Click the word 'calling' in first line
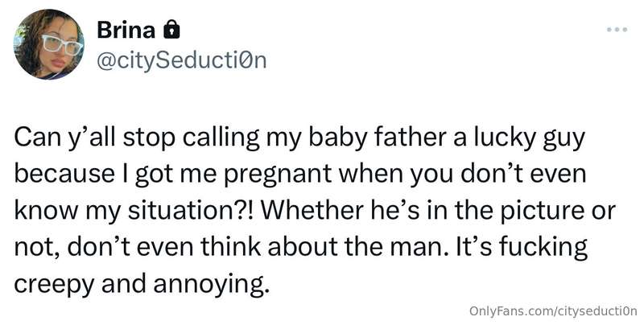This screenshot has height=325, width=644. [x=221, y=138]
